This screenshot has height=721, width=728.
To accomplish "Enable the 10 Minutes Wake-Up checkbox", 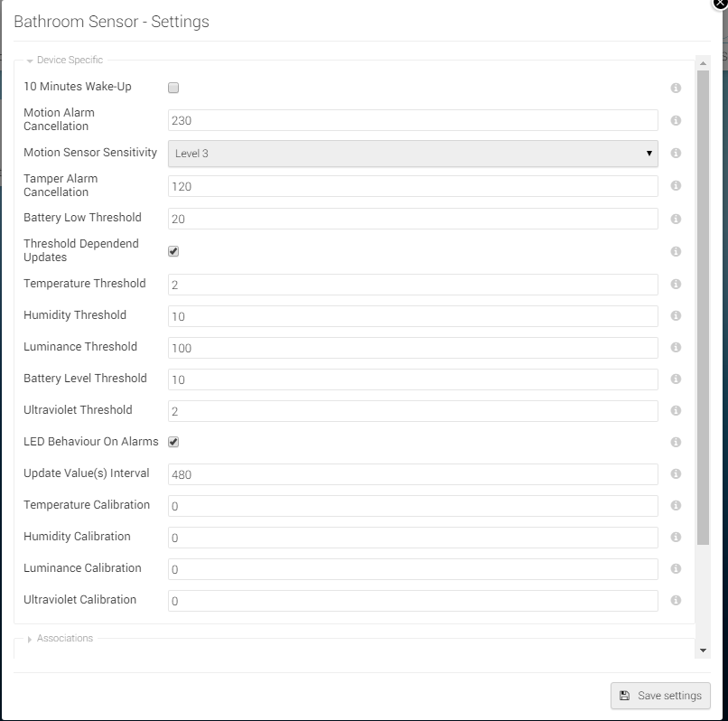I will (173, 88).
